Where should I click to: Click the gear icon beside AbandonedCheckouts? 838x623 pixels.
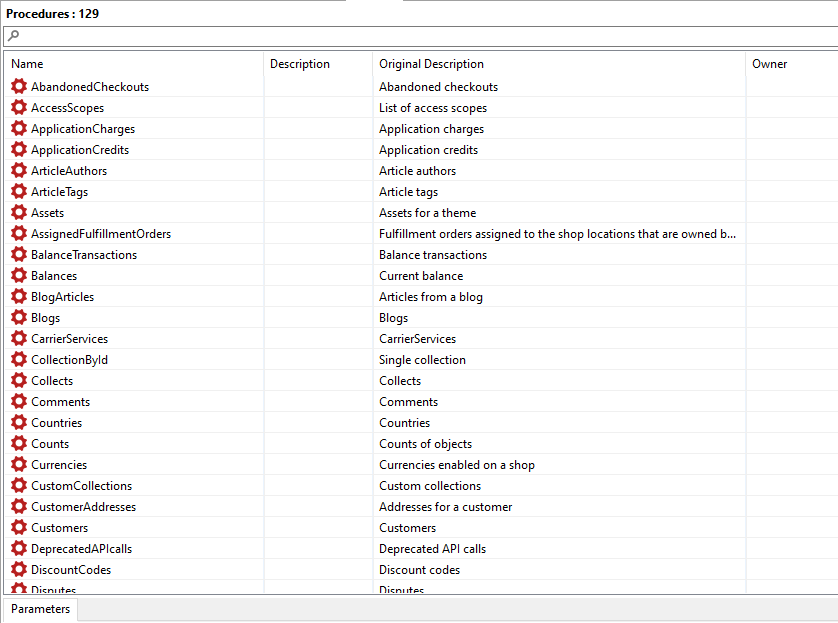click(19, 87)
